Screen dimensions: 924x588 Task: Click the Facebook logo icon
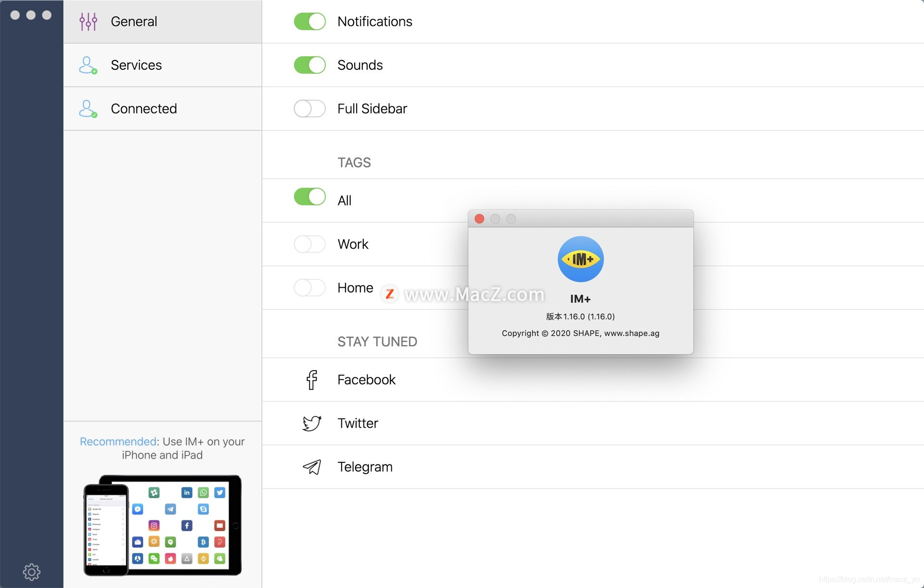[x=312, y=380]
